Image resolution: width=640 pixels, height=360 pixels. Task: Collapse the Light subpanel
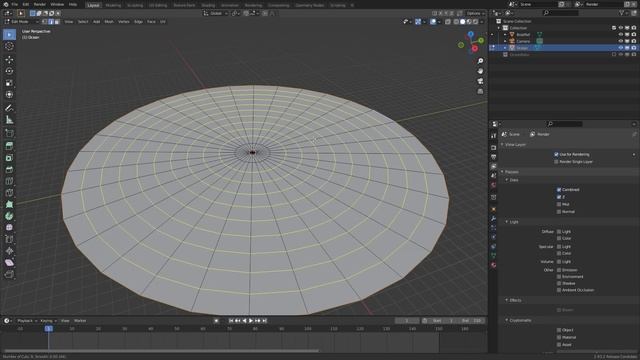(x=507, y=222)
